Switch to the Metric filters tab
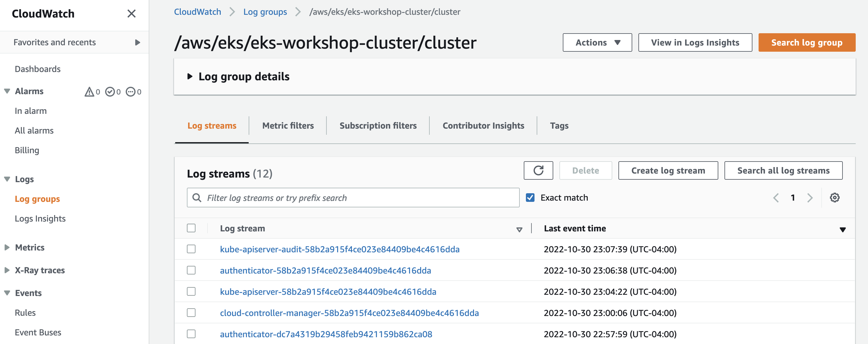The height and width of the screenshot is (344, 868). click(x=288, y=126)
